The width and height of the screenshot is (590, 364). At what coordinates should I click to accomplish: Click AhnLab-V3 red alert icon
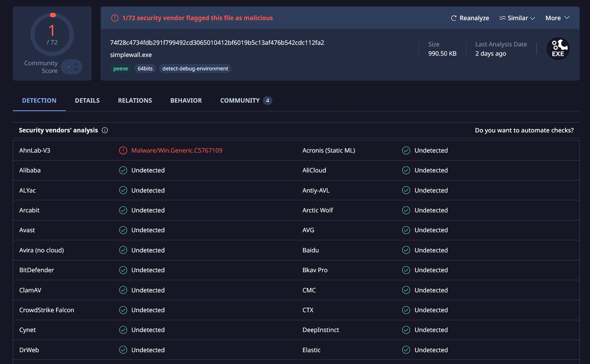coord(123,150)
